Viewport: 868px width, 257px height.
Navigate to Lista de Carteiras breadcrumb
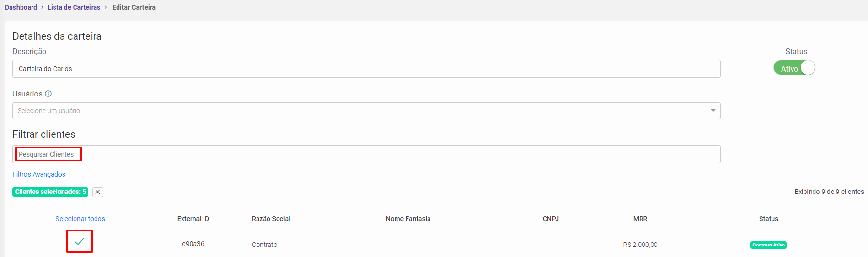[x=74, y=7]
